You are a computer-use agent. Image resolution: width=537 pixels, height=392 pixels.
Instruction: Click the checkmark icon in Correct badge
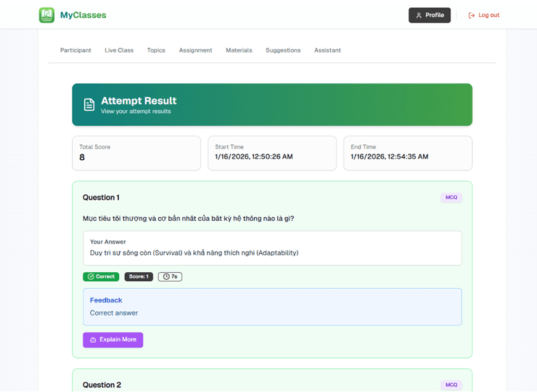[x=90, y=276]
